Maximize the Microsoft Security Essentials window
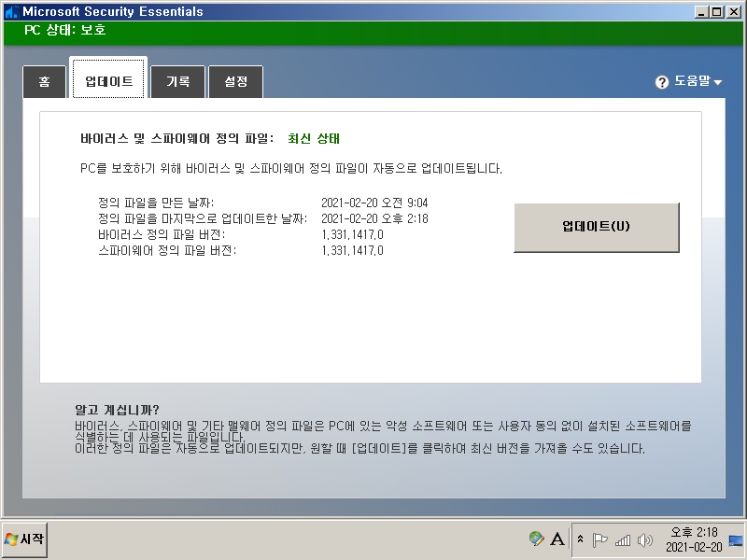 (x=716, y=12)
